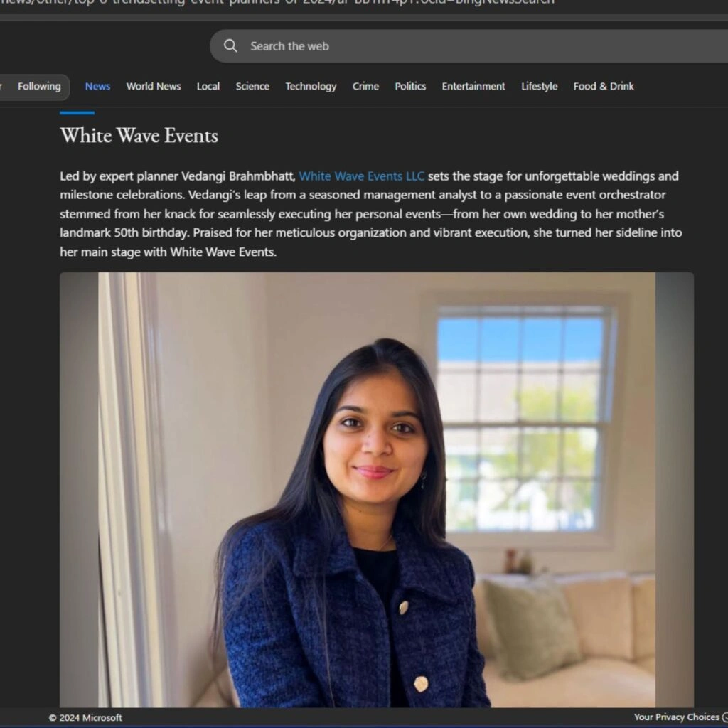Click the magnifying glass search icon
This screenshot has width=728, height=728.
click(x=230, y=46)
